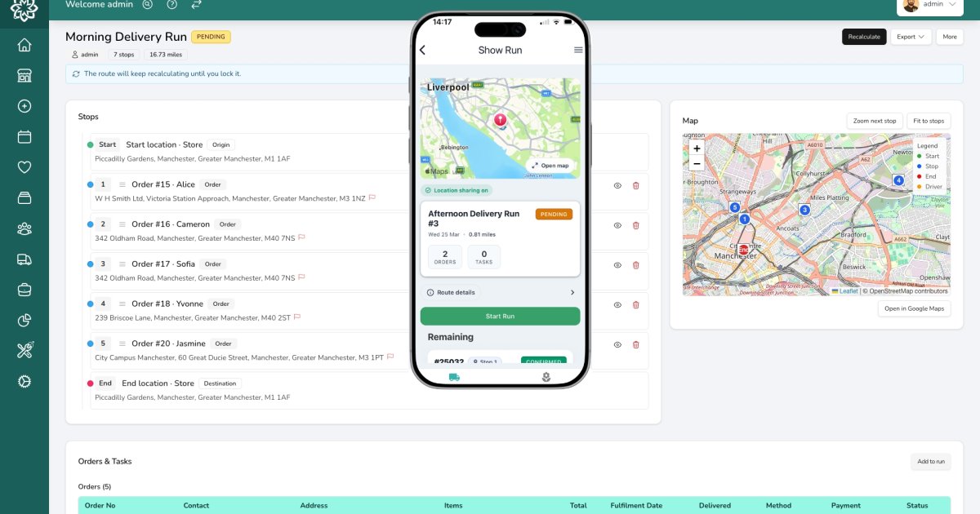Click the circled plus icon in sidebar
980x514 pixels.
coord(24,106)
